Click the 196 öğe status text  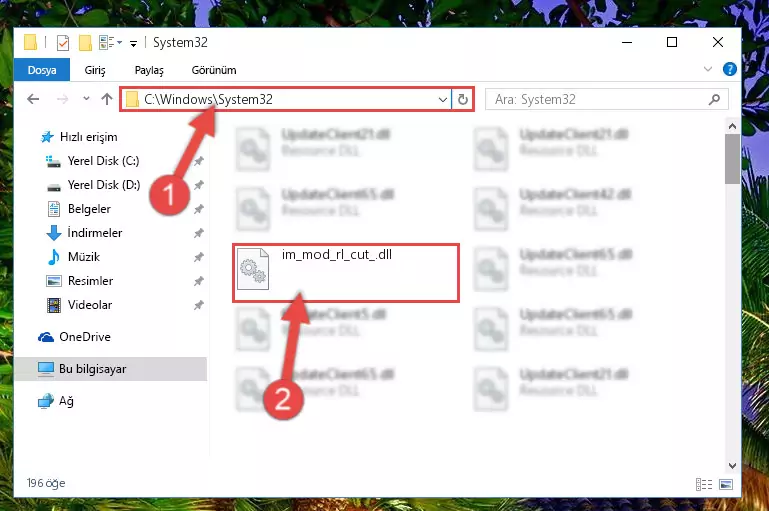click(46, 484)
